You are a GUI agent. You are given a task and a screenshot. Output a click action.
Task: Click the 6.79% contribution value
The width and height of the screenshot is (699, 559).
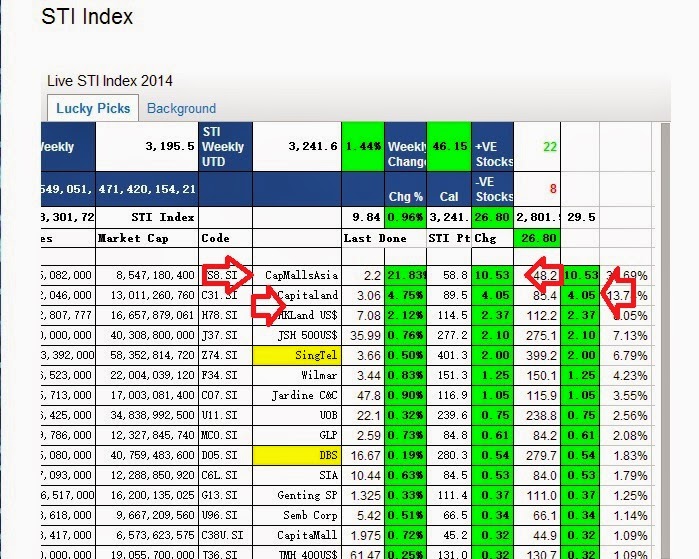630,355
